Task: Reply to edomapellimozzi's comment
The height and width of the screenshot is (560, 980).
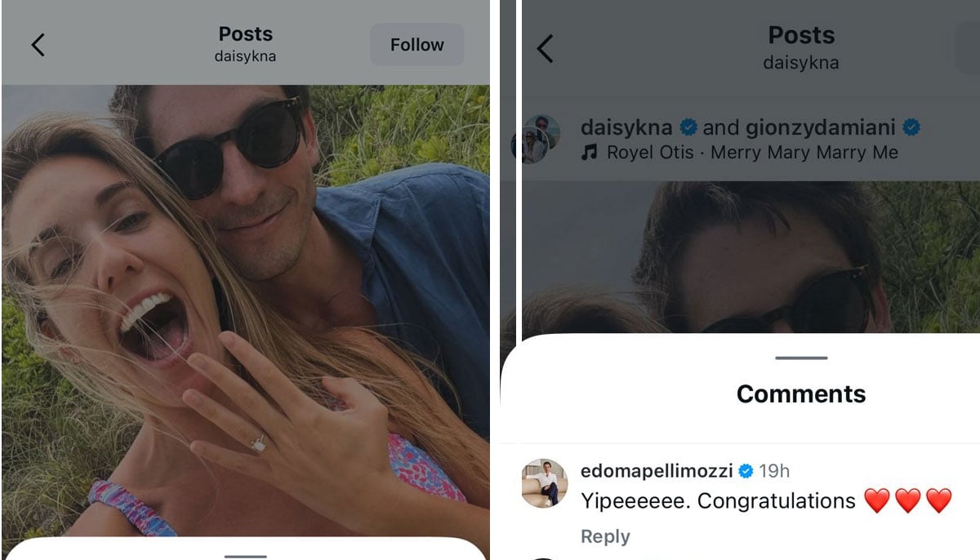Action: click(605, 536)
